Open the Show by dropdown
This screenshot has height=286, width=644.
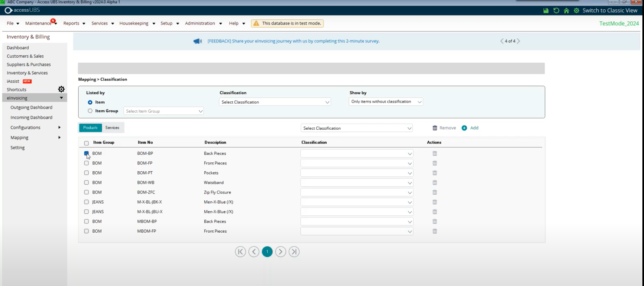coord(386,102)
